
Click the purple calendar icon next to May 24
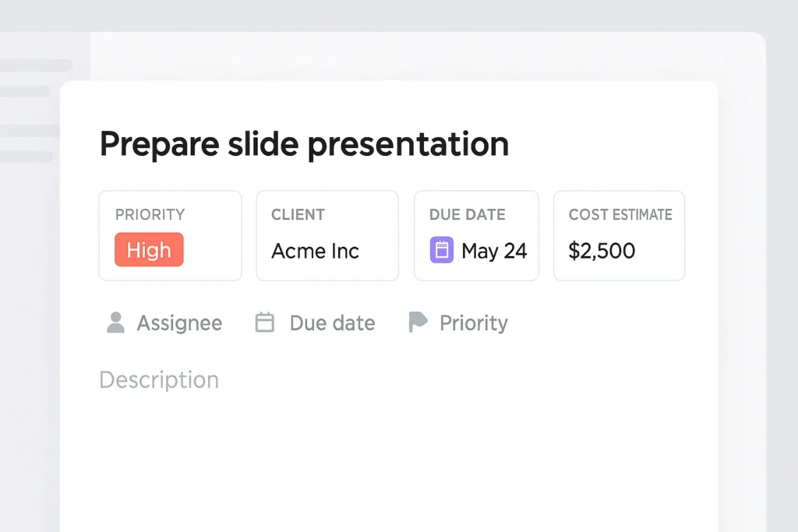point(442,250)
